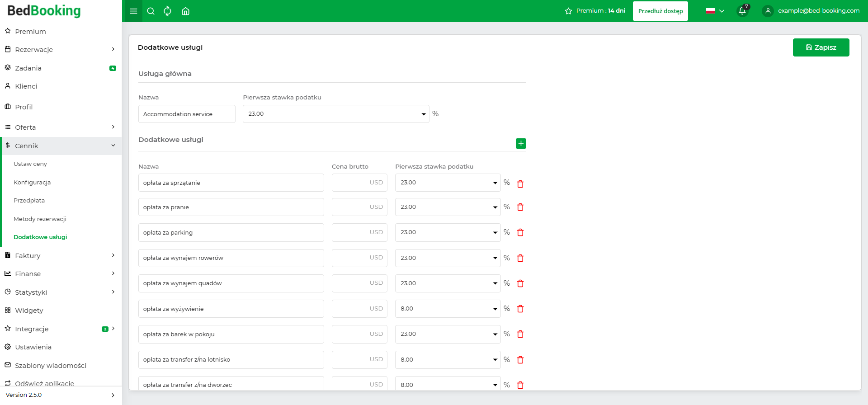
Task: Delete the 'opłata za transfer z/na lotnisko' service
Action: pyautogui.click(x=520, y=360)
